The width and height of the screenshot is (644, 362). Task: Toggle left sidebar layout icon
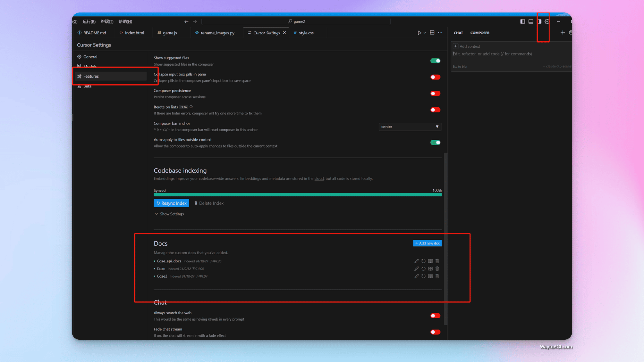[522, 21]
